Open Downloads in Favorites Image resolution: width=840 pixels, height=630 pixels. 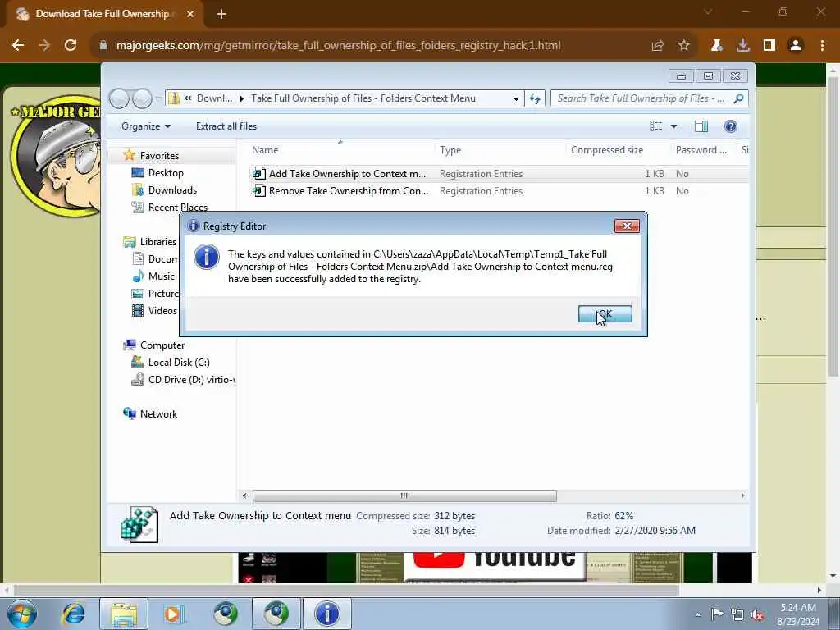172,190
